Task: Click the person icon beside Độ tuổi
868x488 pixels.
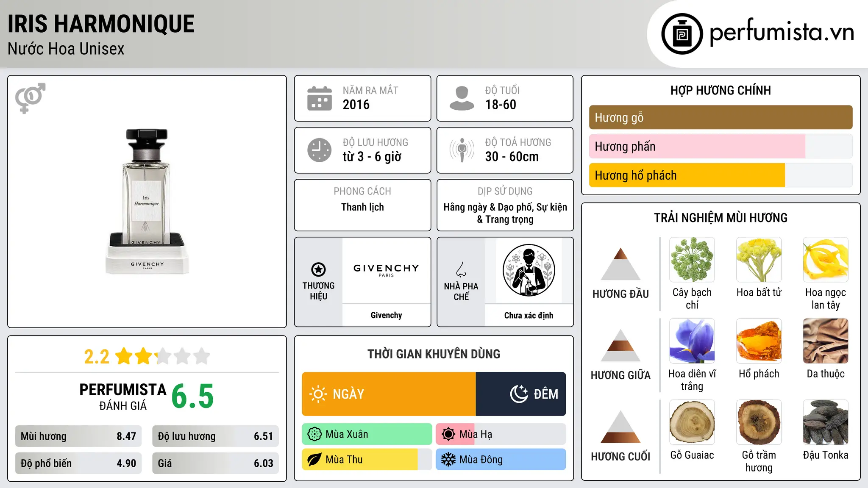Action: 462,98
